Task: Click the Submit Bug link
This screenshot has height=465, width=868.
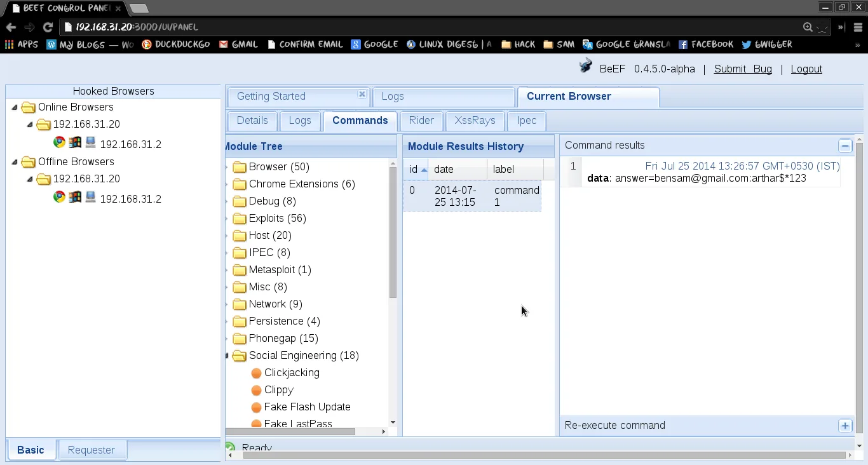Action: (x=743, y=69)
